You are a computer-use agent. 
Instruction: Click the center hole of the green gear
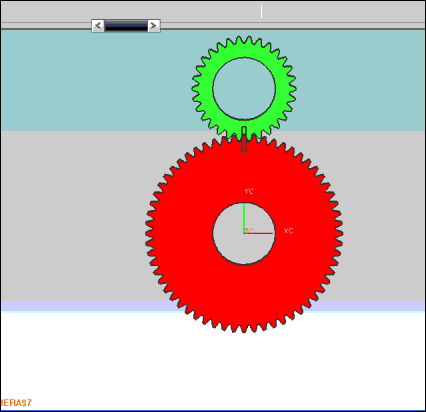(244, 89)
